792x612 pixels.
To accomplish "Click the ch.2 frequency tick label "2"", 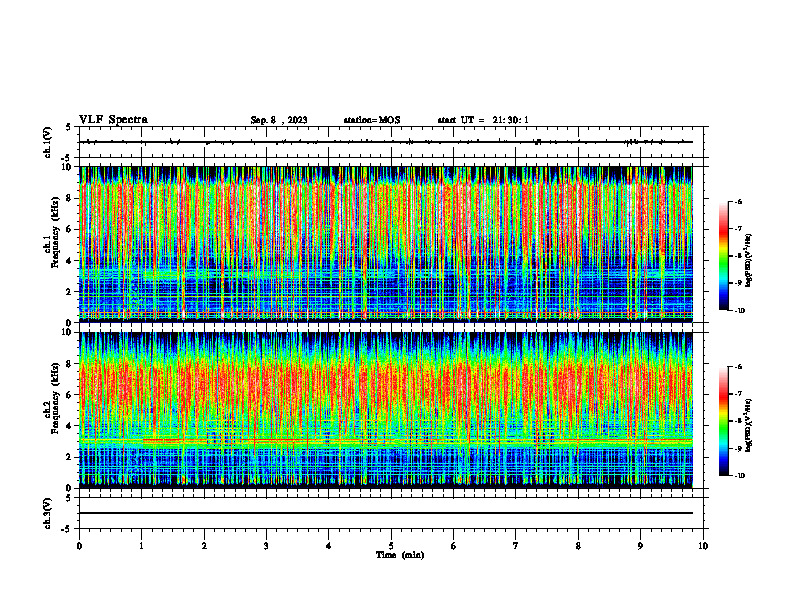I will click(70, 457).
